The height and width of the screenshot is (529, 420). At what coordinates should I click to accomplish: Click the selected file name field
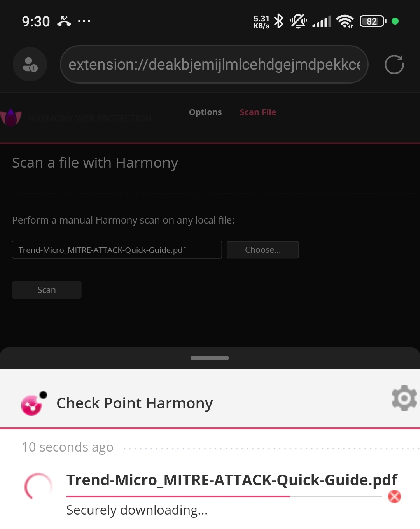coord(117,250)
